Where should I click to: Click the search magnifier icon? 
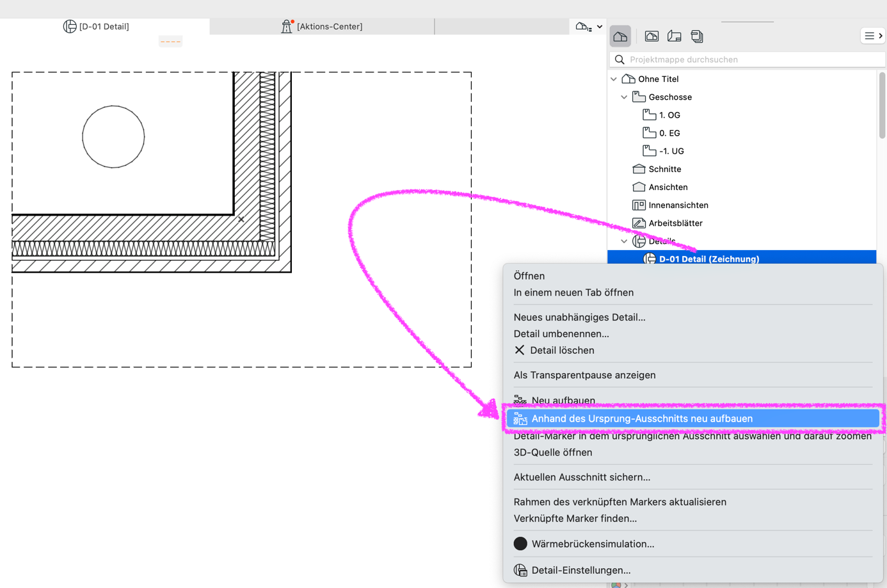point(619,60)
